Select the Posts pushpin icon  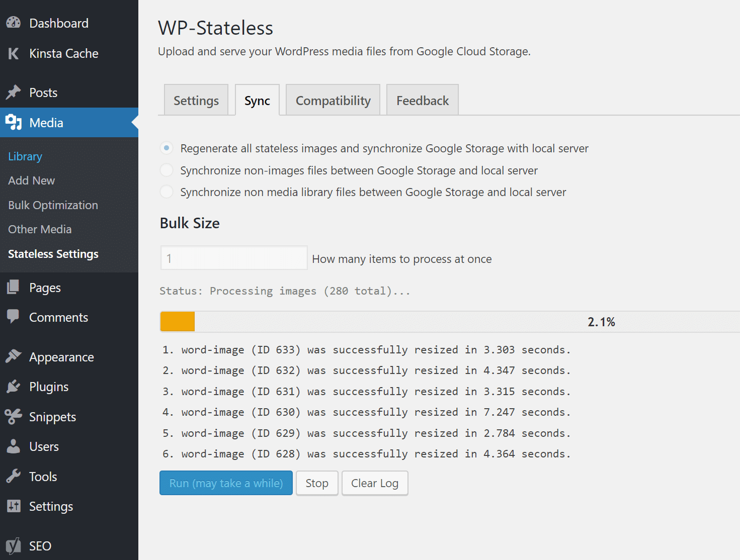pyautogui.click(x=14, y=92)
